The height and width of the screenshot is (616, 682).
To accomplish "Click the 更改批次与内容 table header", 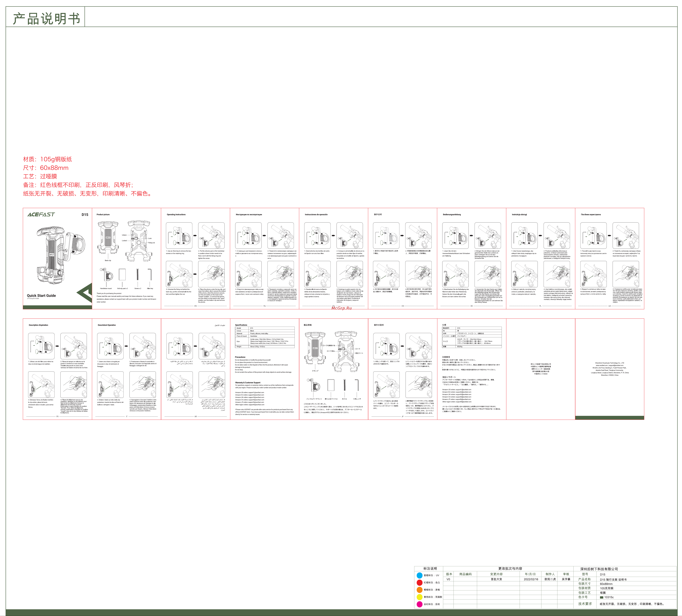I will (x=510, y=569).
